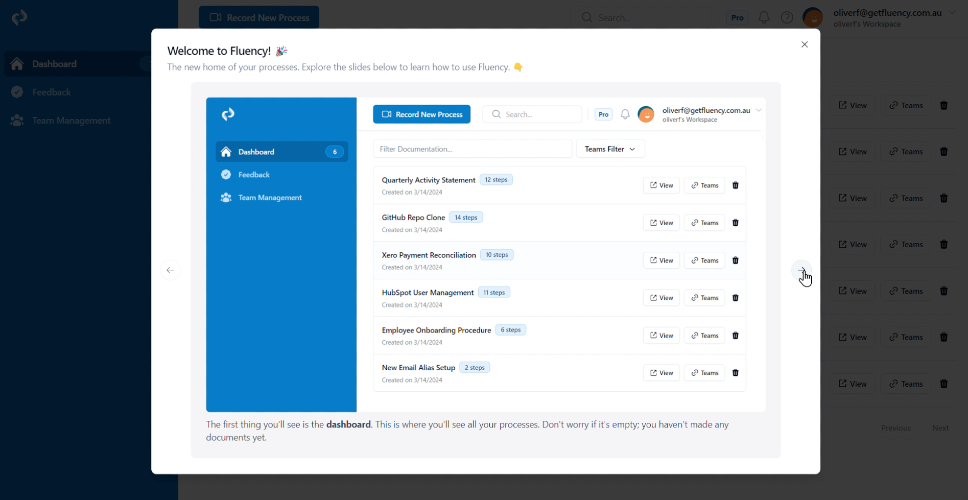Click the Search box inside the tutorial slide

point(532,114)
